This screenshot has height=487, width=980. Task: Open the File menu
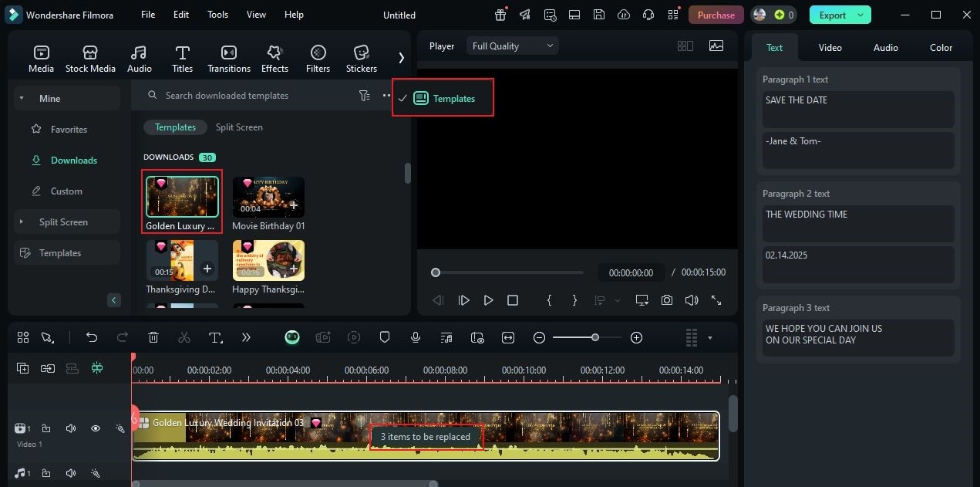coord(148,15)
